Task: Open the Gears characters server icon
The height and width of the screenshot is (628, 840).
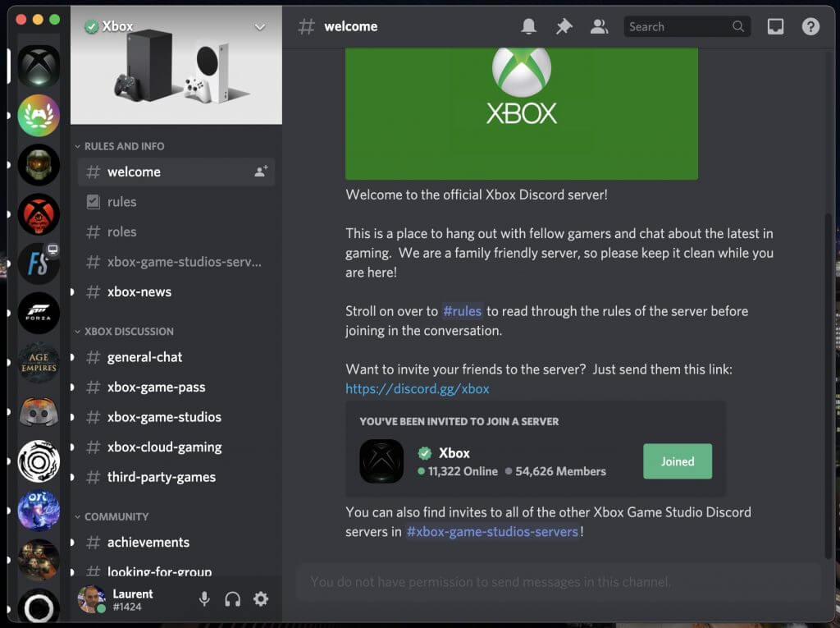Action: coord(39,560)
